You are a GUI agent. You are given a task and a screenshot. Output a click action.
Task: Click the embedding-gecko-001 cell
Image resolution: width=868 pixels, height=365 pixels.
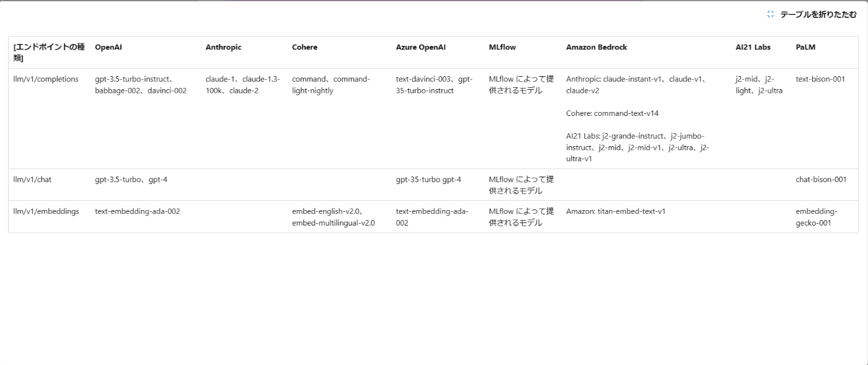pyautogui.click(x=817, y=217)
